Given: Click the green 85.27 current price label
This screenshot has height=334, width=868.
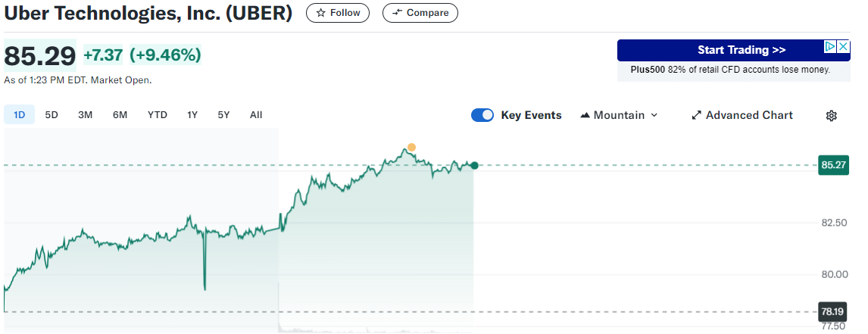Looking at the screenshot, I should pyautogui.click(x=833, y=165).
